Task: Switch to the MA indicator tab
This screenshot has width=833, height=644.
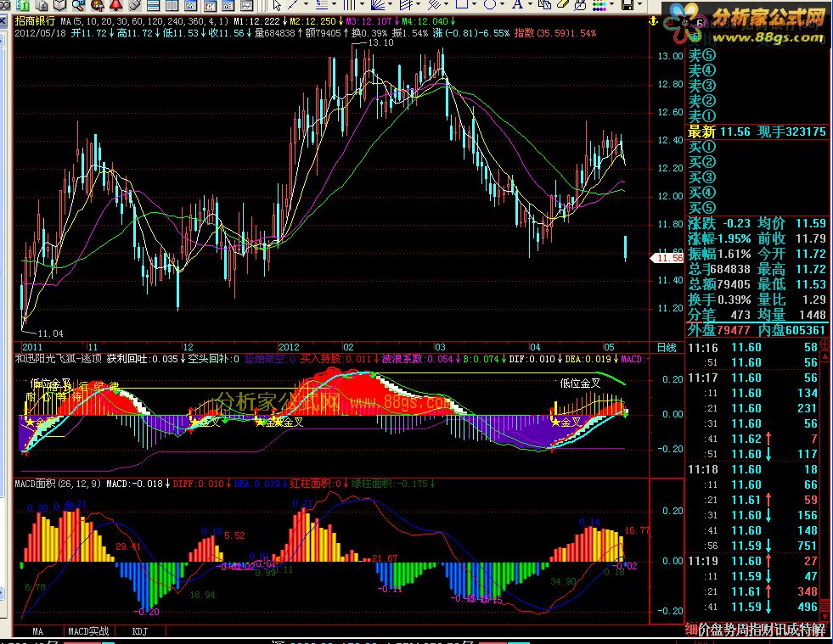Action: [x=37, y=631]
